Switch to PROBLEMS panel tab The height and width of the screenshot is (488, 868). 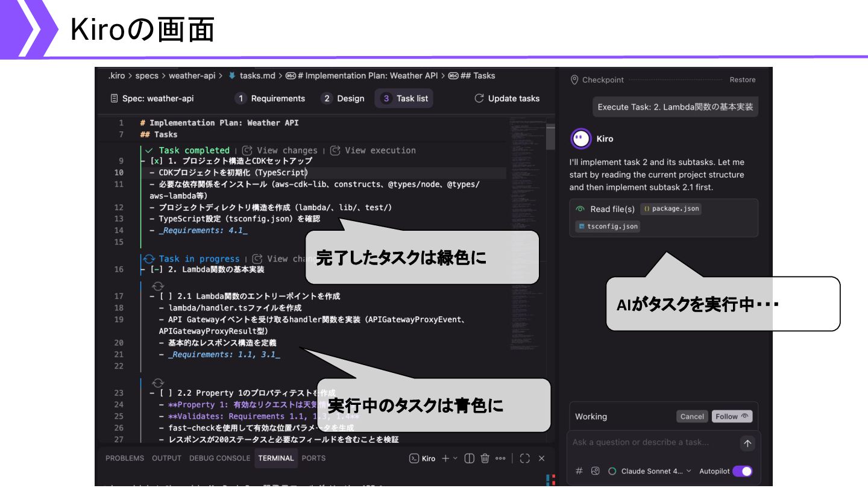[125, 458]
